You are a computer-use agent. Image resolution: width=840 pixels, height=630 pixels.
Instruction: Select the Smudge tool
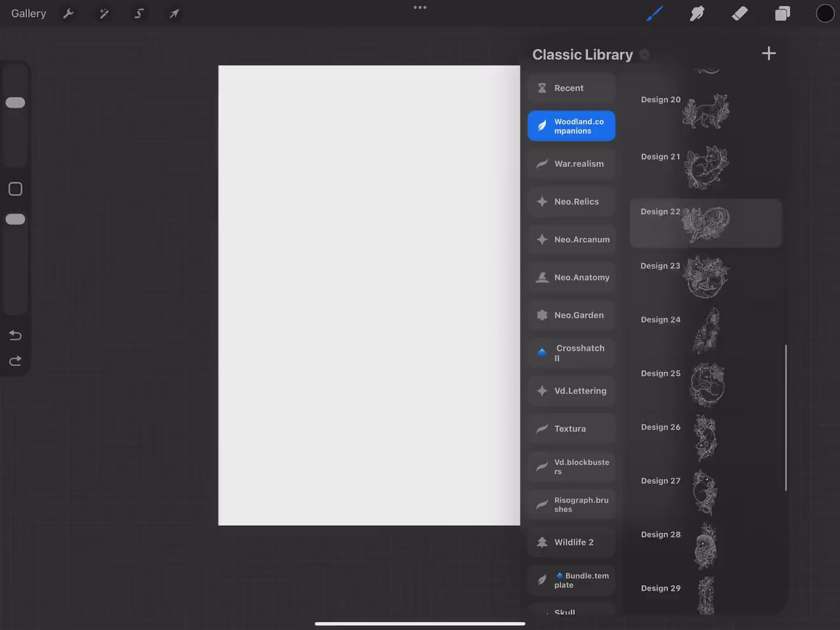[697, 13]
